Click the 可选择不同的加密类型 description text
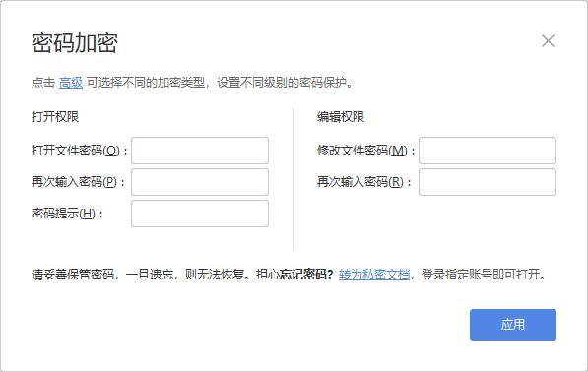The height and width of the screenshot is (372, 588). [x=146, y=82]
